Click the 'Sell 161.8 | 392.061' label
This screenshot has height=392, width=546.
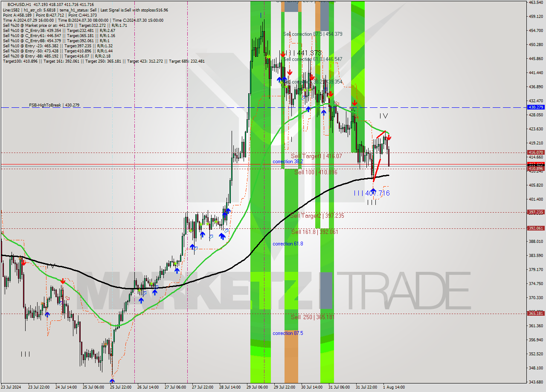pos(315,232)
